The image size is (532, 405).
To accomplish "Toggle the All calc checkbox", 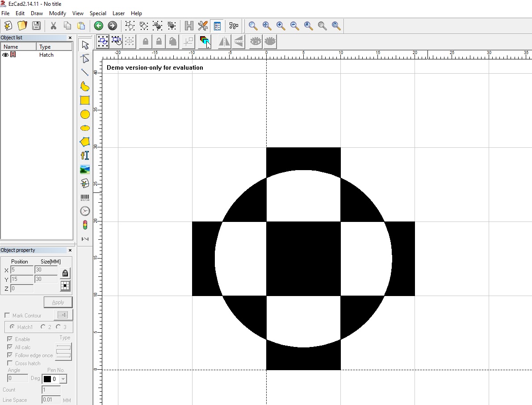I will click(10, 347).
